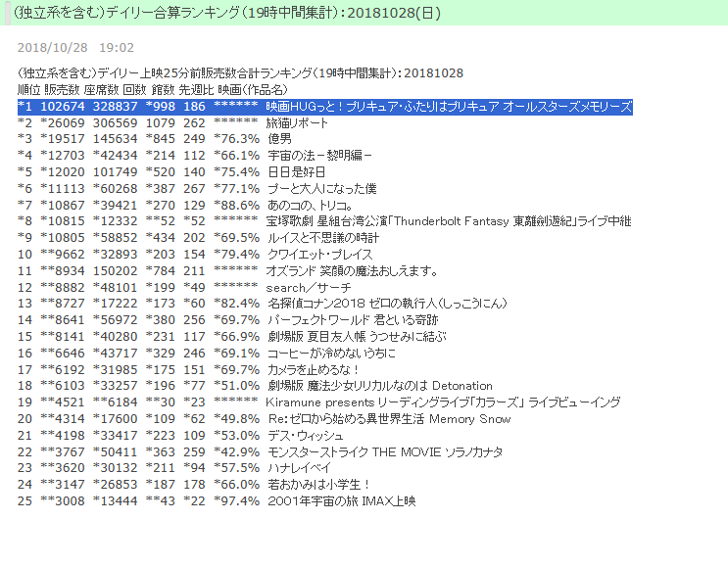Viewport: 728px width, 568px height.
Task: Click the row カメラを止めるな!
Action: 188,370
